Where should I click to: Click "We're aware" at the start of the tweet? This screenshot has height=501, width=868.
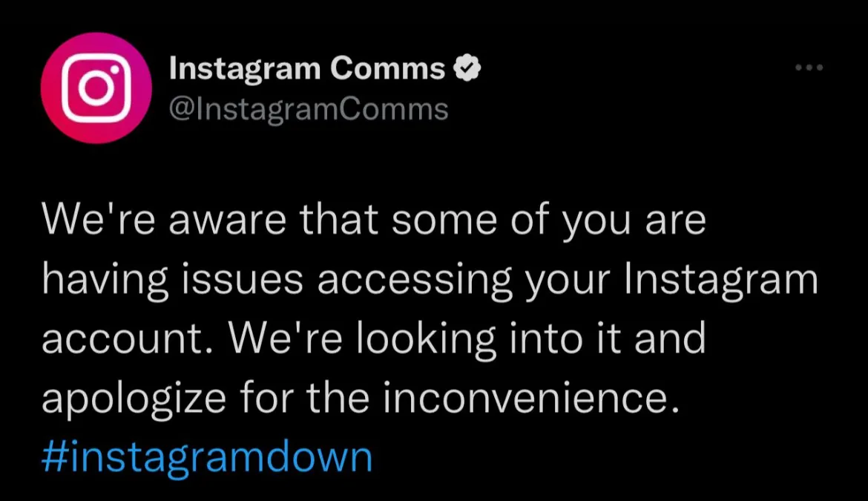point(164,220)
